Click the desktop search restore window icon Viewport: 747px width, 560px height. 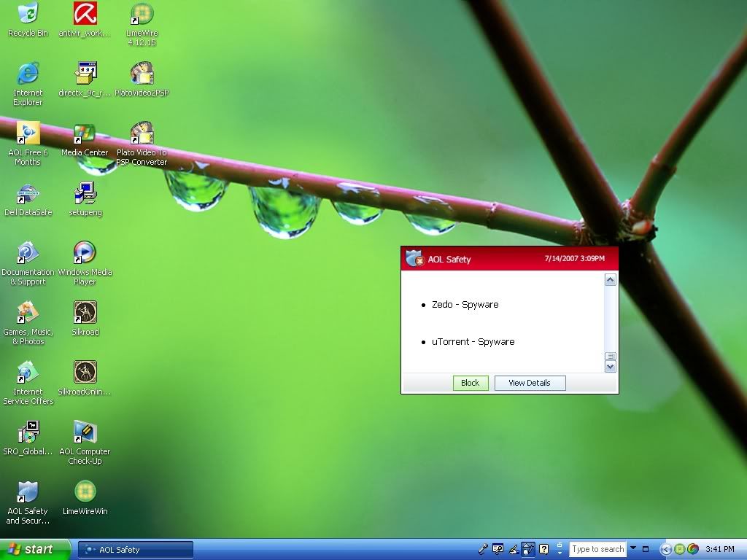pos(646,549)
